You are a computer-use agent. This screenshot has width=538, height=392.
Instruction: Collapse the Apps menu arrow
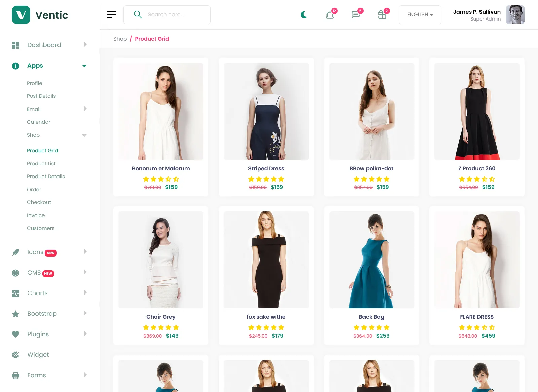[84, 66]
